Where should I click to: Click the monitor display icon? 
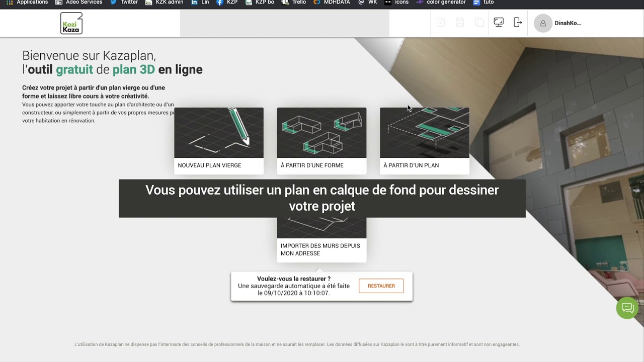point(499,22)
